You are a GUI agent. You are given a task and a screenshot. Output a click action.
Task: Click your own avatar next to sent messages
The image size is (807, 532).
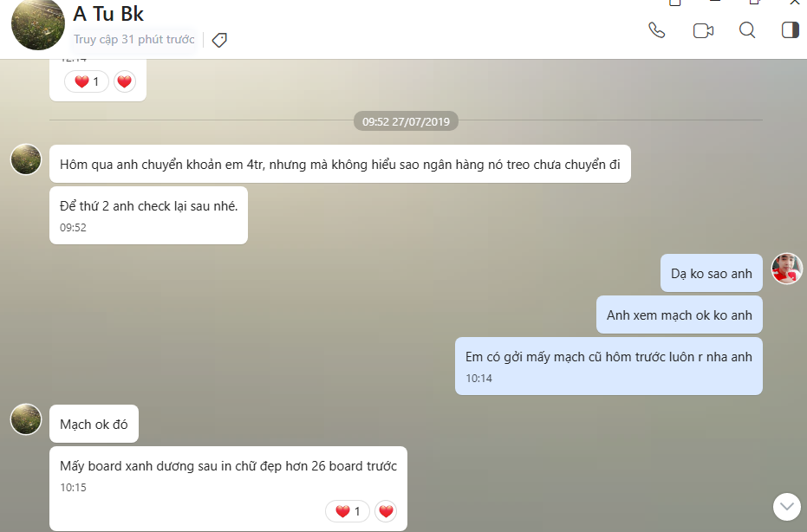tap(787, 269)
